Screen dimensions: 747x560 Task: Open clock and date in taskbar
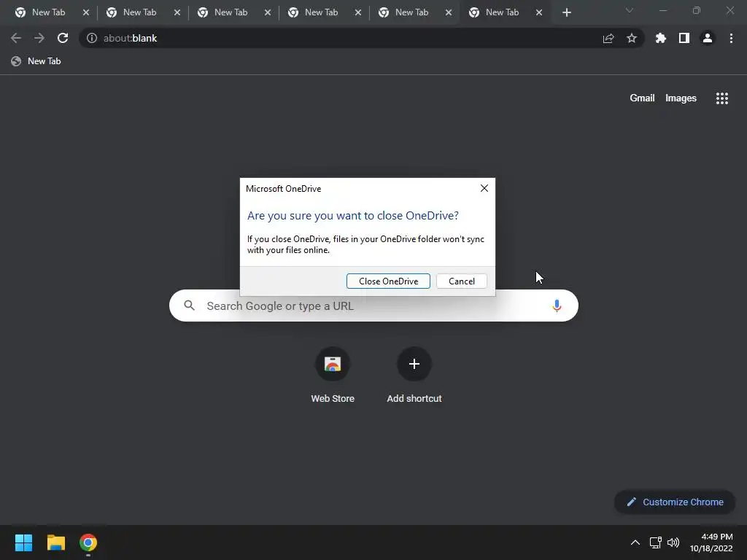tap(711, 542)
